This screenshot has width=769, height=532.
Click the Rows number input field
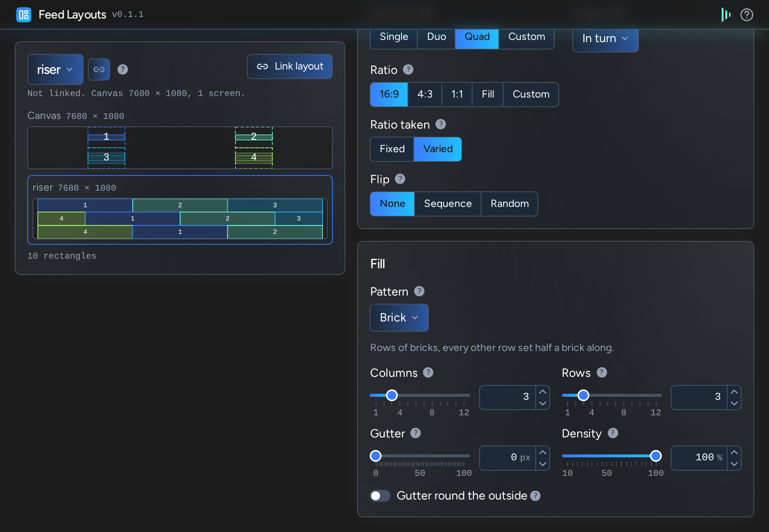point(699,398)
